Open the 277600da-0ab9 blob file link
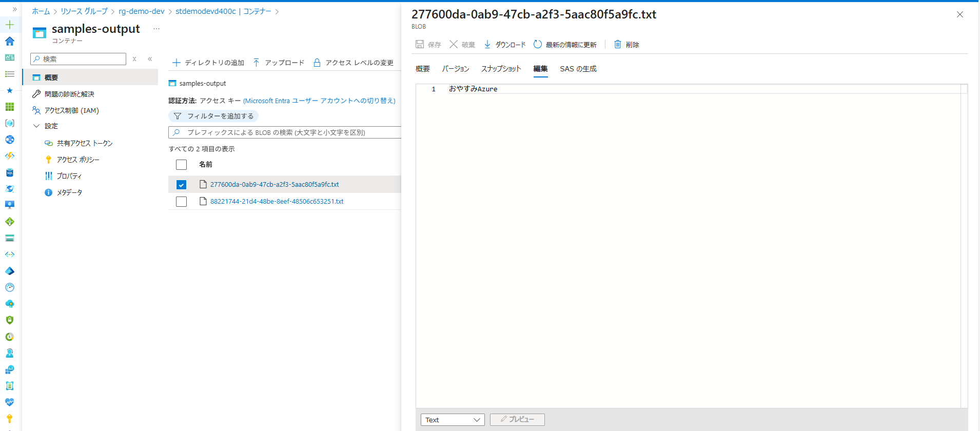The height and width of the screenshot is (431, 980). (275, 184)
